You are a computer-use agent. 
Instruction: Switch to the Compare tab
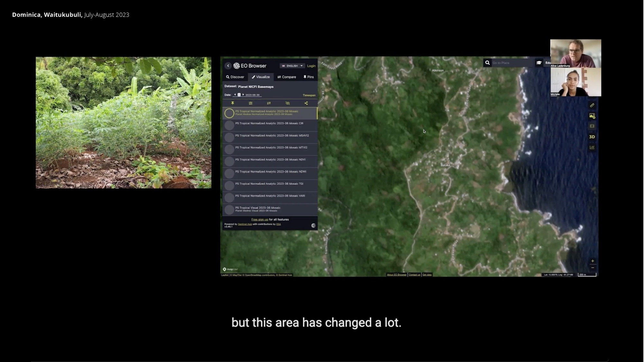point(287,77)
